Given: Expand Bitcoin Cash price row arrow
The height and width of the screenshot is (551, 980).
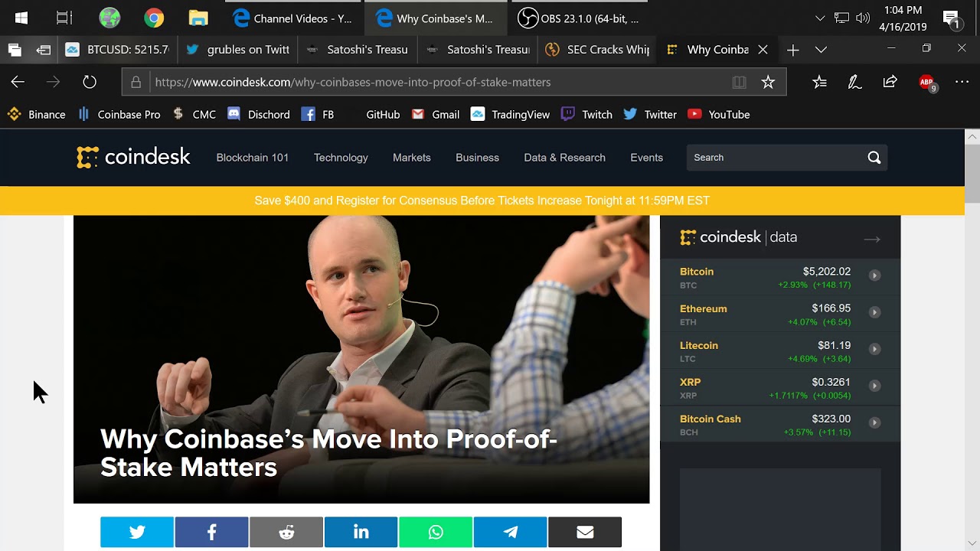Looking at the screenshot, I should pyautogui.click(x=874, y=422).
